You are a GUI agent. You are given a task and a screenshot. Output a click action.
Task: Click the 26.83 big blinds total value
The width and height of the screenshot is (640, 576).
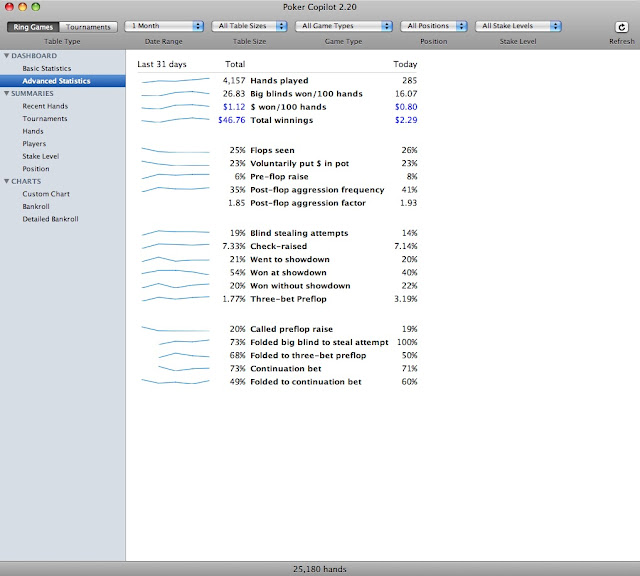pyautogui.click(x=234, y=94)
